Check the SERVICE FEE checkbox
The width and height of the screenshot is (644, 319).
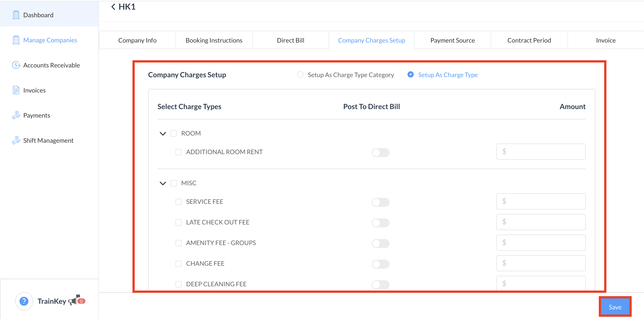pyautogui.click(x=178, y=202)
